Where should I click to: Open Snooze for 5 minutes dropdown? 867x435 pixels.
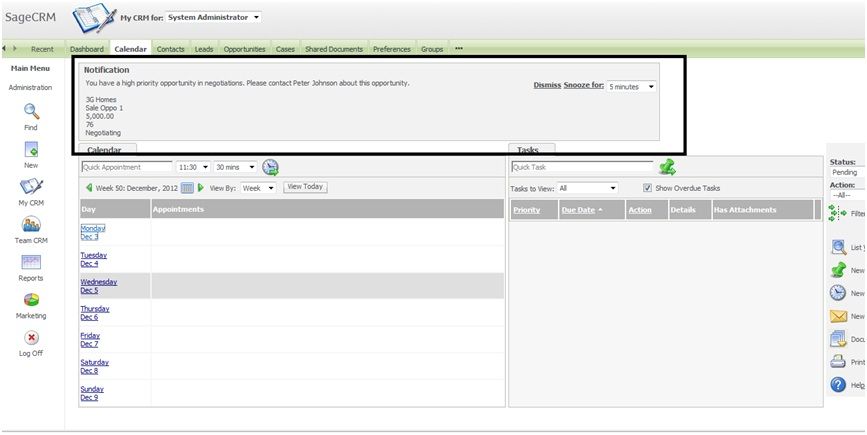coord(631,87)
